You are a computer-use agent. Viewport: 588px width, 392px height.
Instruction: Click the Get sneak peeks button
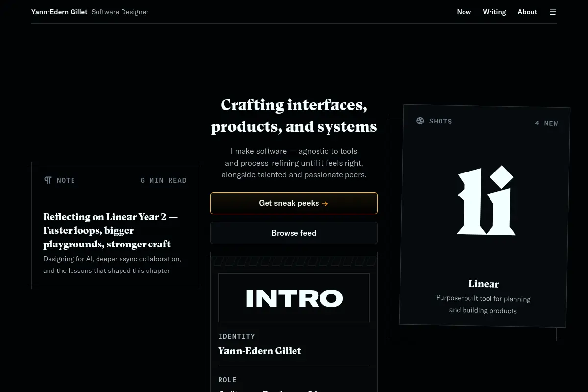(x=294, y=203)
